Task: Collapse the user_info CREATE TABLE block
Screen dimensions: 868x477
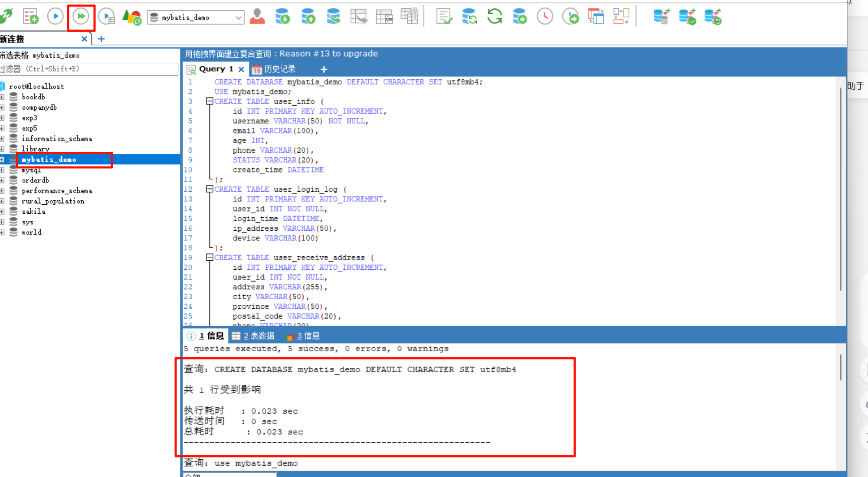Action: (x=210, y=101)
